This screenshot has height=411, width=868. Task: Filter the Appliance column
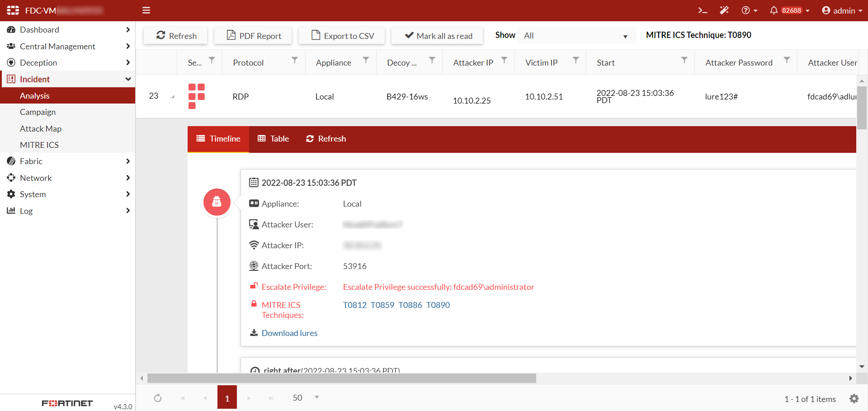click(366, 60)
